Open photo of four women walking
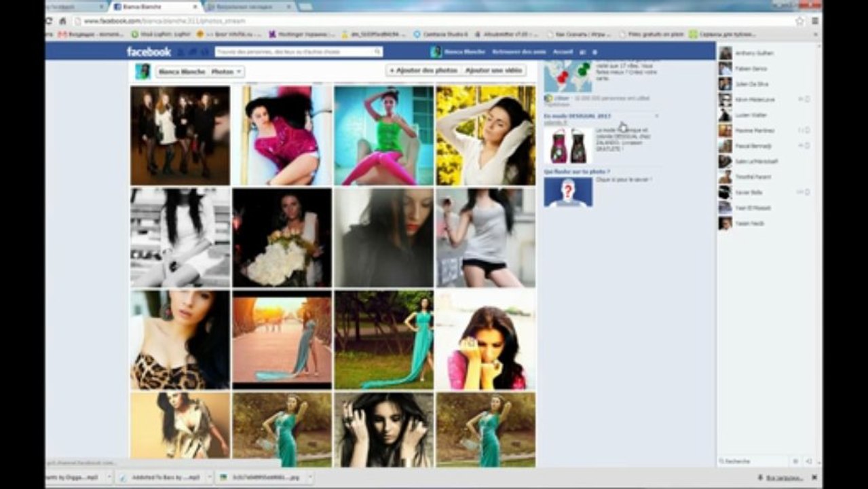The height and width of the screenshot is (489, 868). 180,135
